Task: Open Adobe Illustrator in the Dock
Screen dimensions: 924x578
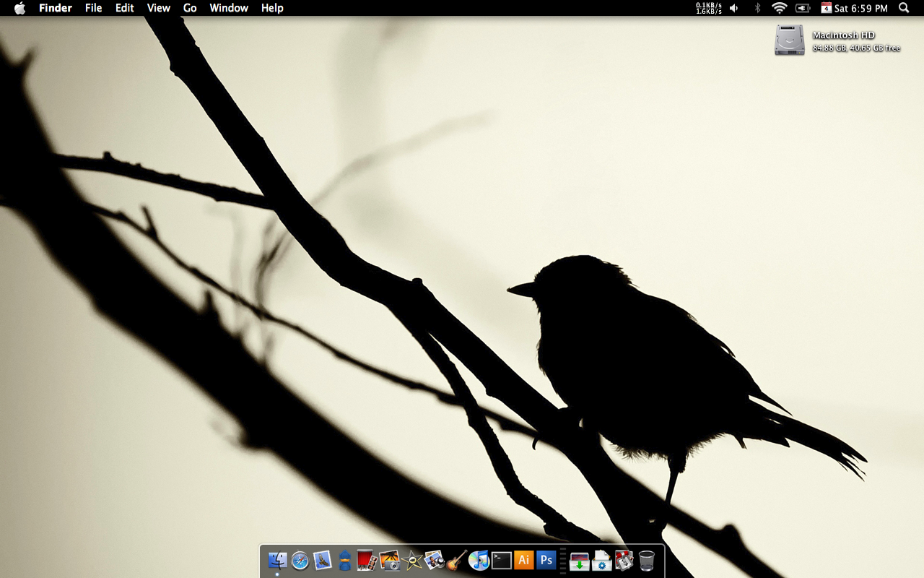Action: click(x=524, y=560)
